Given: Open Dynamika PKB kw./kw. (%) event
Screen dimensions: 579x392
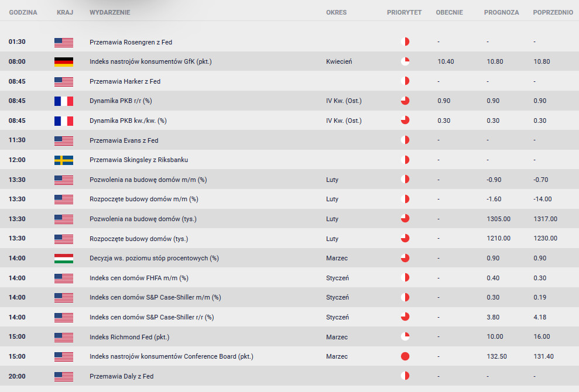Looking at the screenshot, I should 128,121.
